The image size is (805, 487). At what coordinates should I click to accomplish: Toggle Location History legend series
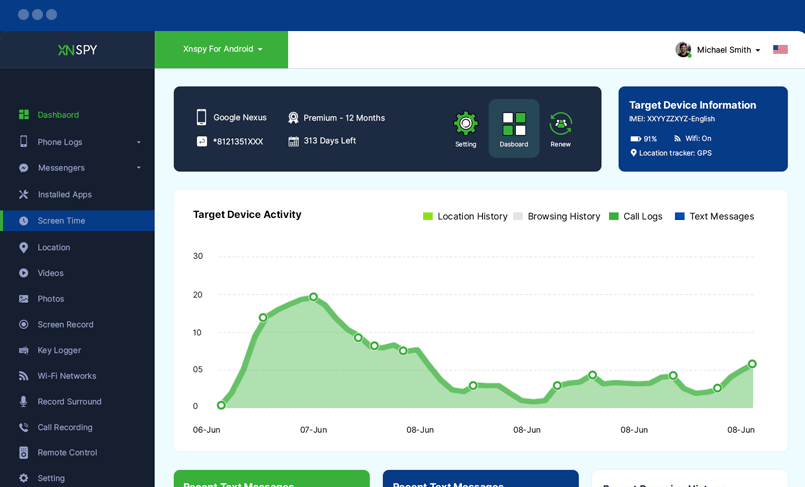[465, 217]
